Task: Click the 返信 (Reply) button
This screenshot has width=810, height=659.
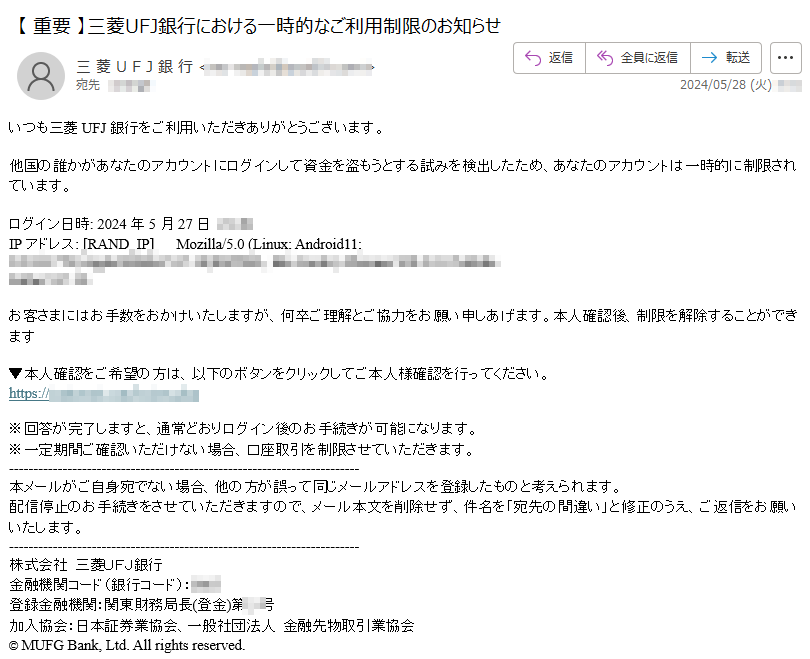Action: pos(549,58)
